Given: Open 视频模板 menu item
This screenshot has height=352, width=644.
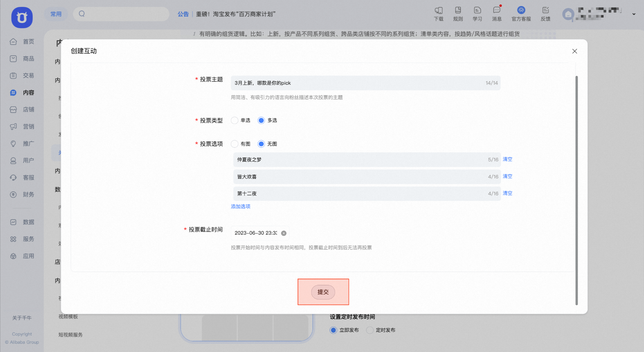Looking at the screenshot, I should (x=68, y=317).
